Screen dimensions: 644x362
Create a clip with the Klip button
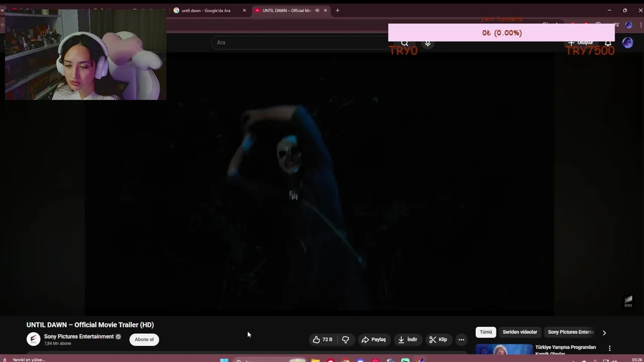click(438, 339)
